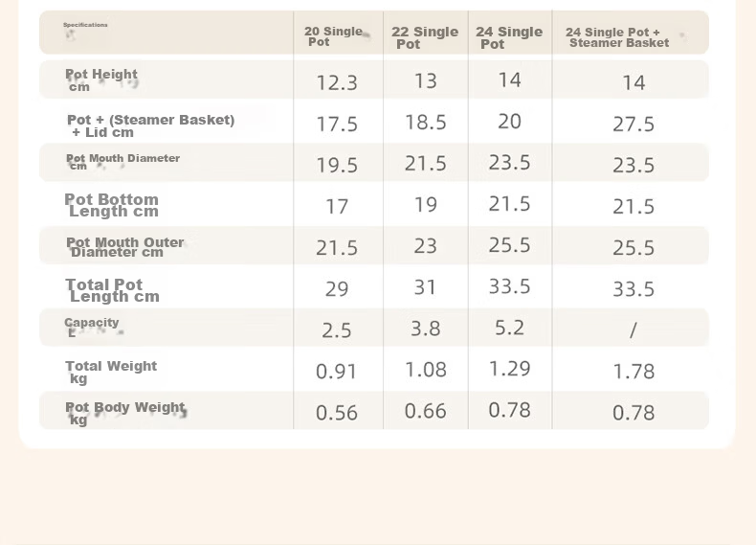Select total weight value 1.29
This screenshot has height=545, width=756.
point(510,369)
